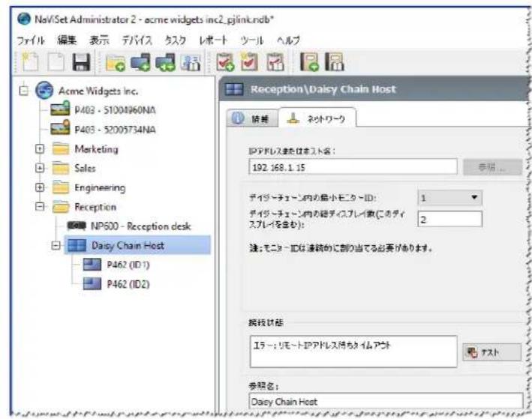Click the Engineering folder icon
The height and width of the screenshot is (419, 532).
click(61, 187)
